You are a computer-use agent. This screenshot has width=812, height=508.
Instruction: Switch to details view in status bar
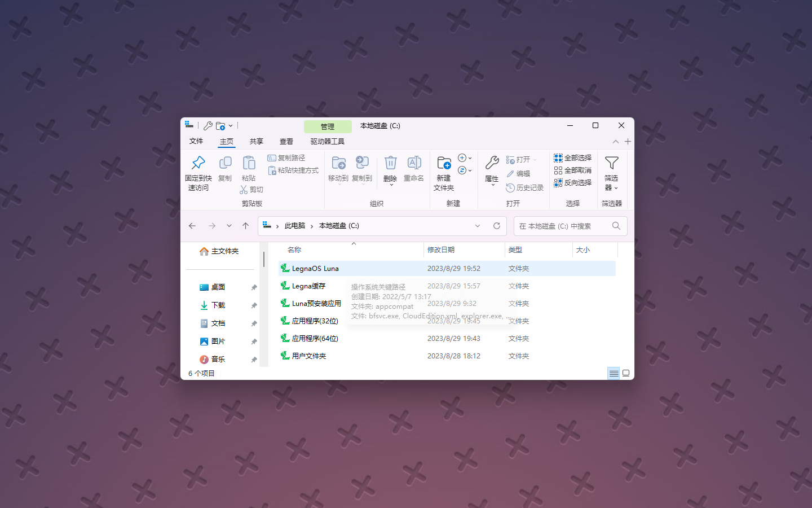(x=614, y=373)
